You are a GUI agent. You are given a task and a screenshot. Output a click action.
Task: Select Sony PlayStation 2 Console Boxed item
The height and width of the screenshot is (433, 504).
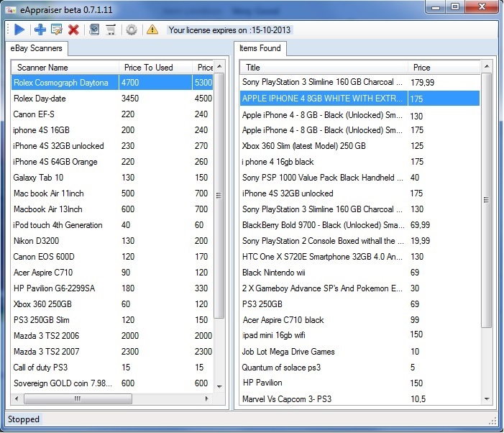tap(360, 241)
